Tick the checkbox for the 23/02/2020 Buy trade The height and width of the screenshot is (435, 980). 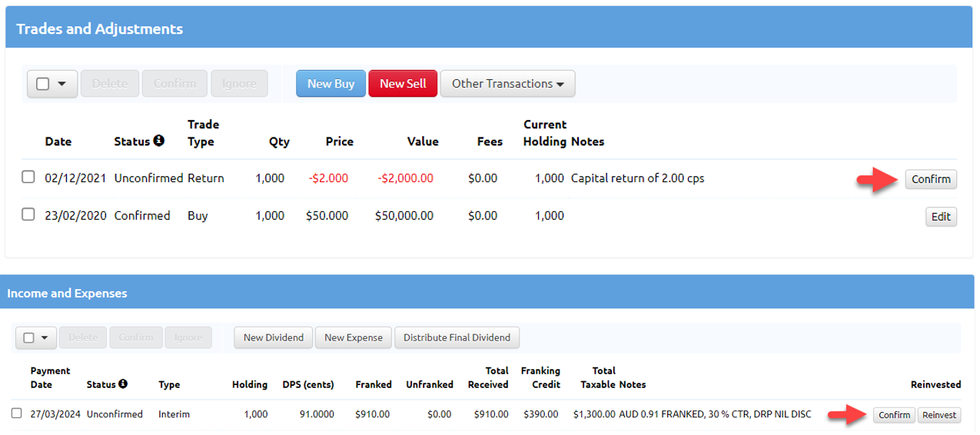[28, 215]
